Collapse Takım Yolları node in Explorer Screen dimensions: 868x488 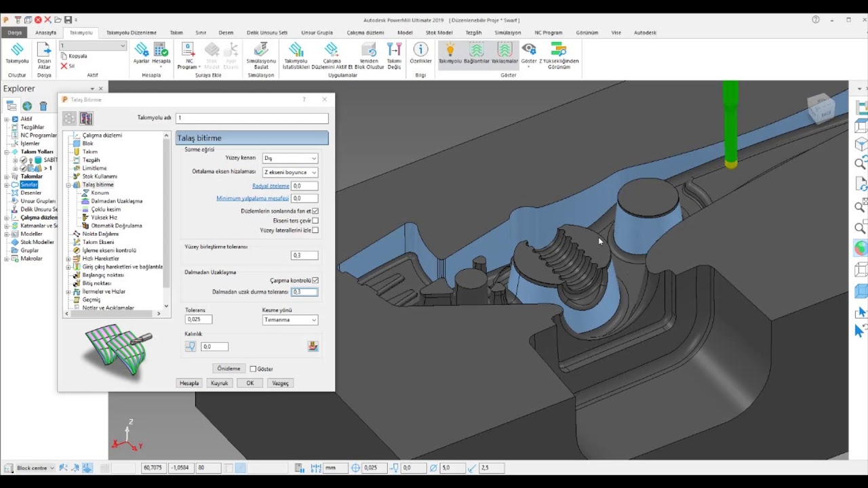(x=7, y=152)
